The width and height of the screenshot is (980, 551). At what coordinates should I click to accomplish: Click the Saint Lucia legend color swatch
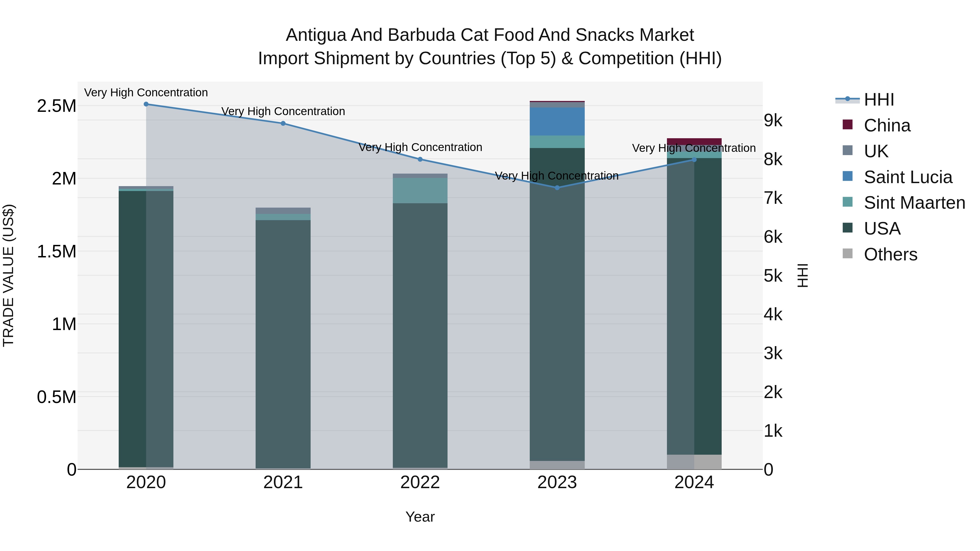click(x=848, y=176)
